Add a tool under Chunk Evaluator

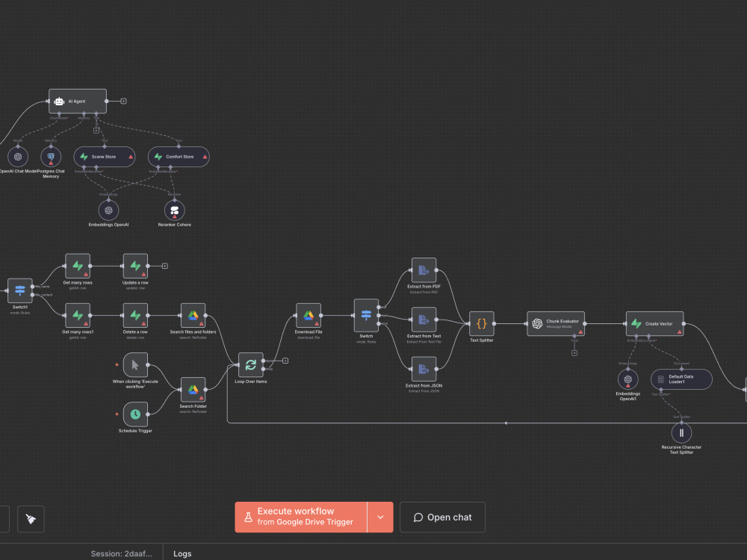(x=574, y=353)
